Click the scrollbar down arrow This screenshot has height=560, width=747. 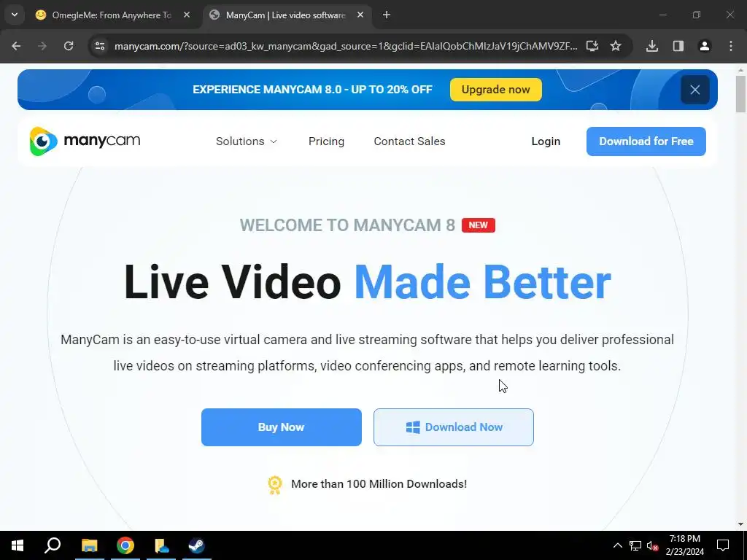(x=740, y=524)
